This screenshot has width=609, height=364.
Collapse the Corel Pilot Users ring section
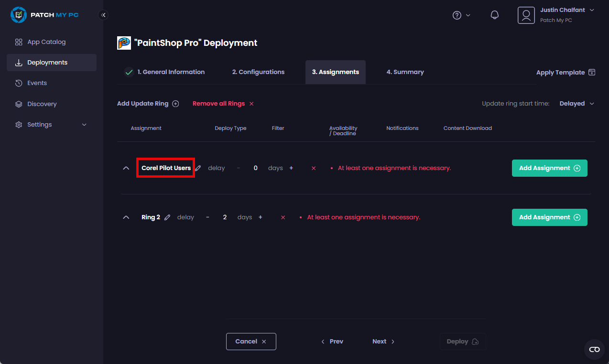126,168
